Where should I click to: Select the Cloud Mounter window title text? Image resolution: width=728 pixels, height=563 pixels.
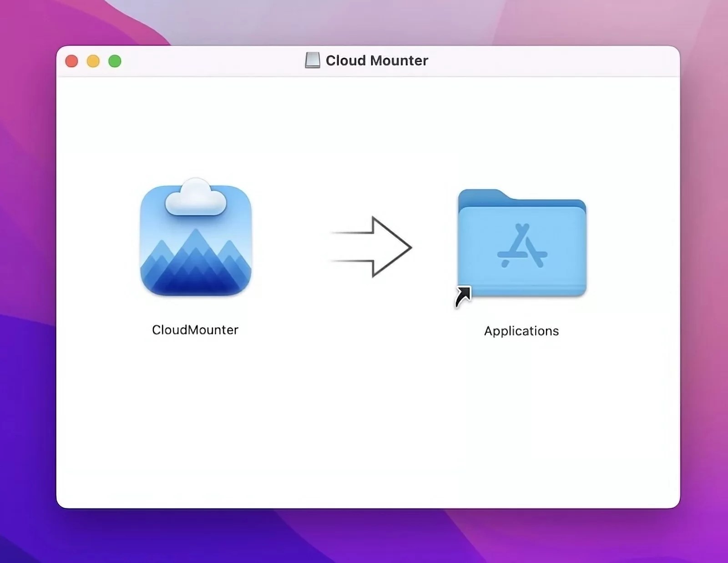(377, 60)
